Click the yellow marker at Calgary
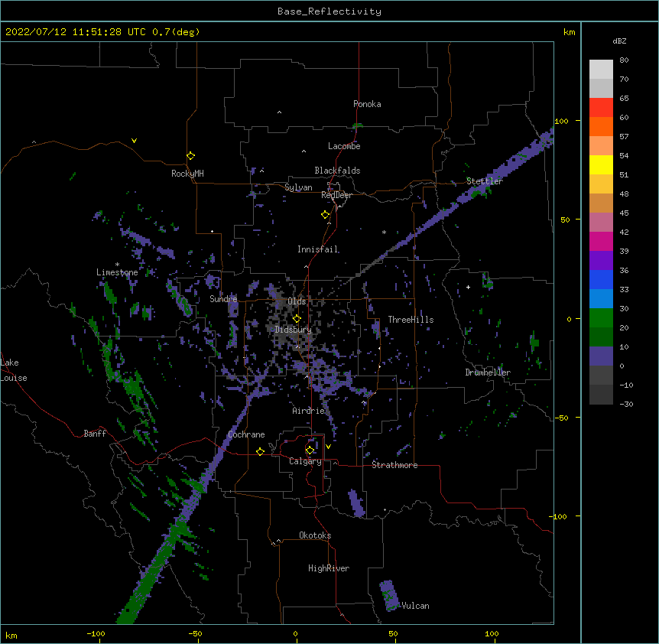The image size is (659, 644). 310,450
